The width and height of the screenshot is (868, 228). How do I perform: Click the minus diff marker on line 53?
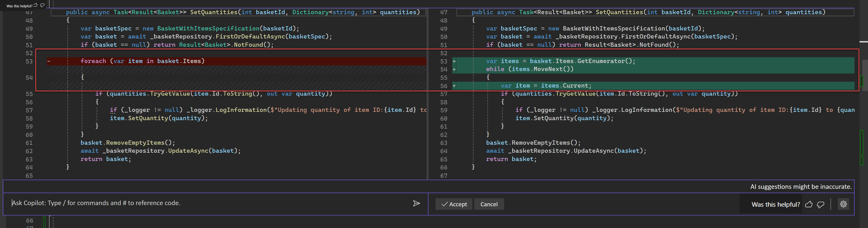(49, 61)
